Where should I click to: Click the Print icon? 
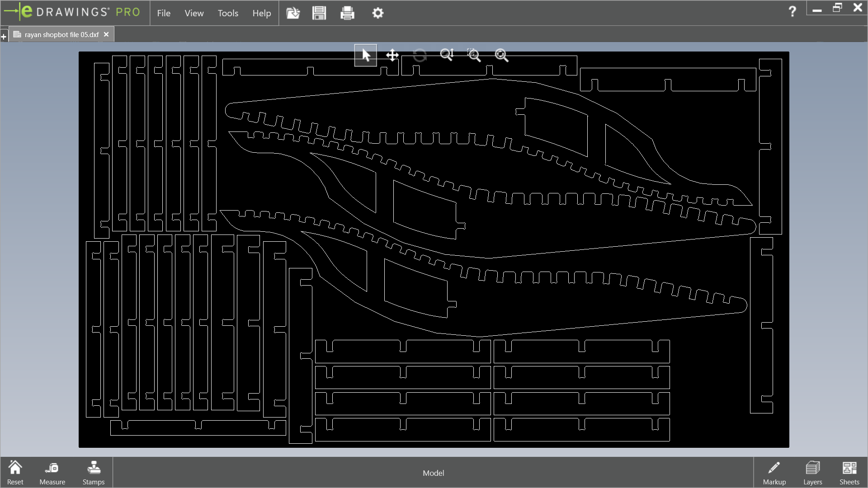347,13
